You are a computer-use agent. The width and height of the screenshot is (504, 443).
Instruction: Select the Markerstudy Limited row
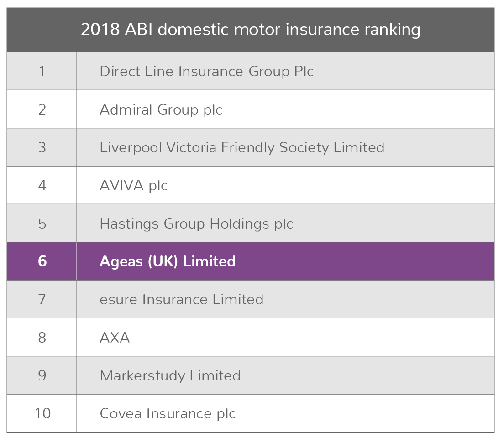pyautogui.click(x=250, y=375)
